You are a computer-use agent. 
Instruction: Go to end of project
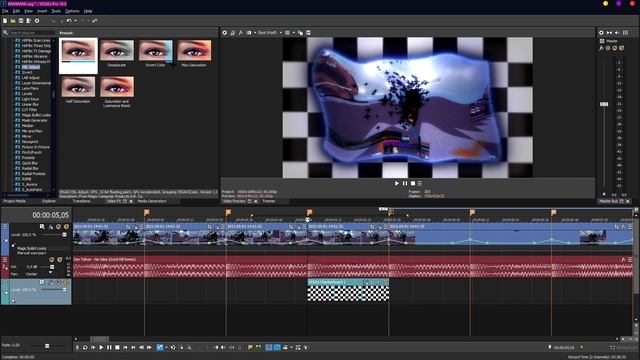[x=133, y=347]
